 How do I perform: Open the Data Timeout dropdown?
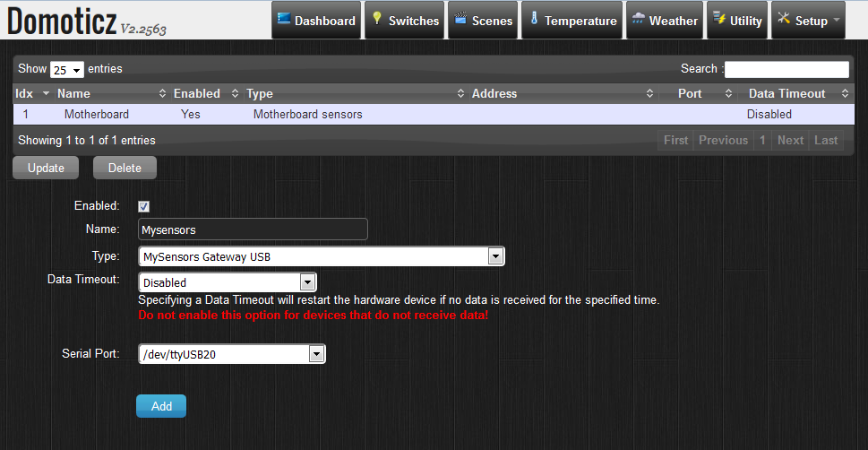click(x=227, y=282)
